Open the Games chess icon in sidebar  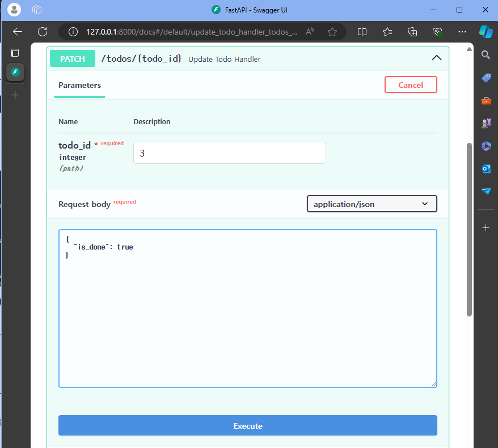coord(486,123)
